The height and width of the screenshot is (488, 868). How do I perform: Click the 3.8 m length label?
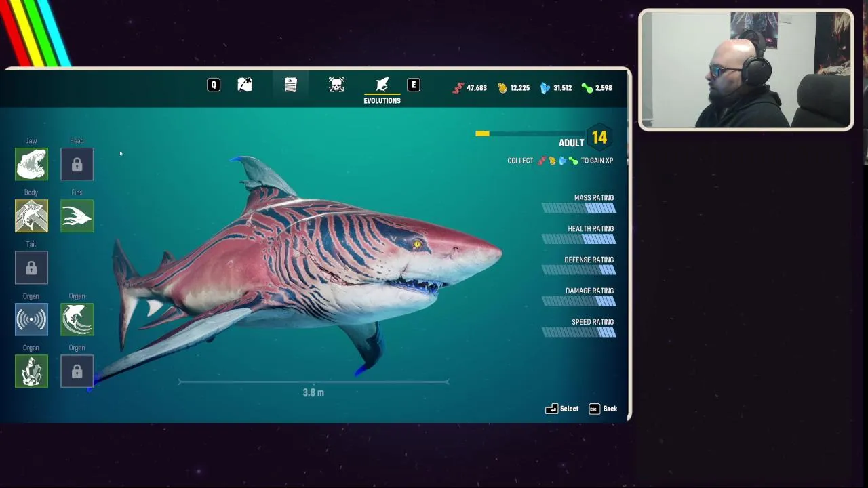coord(313,392)
